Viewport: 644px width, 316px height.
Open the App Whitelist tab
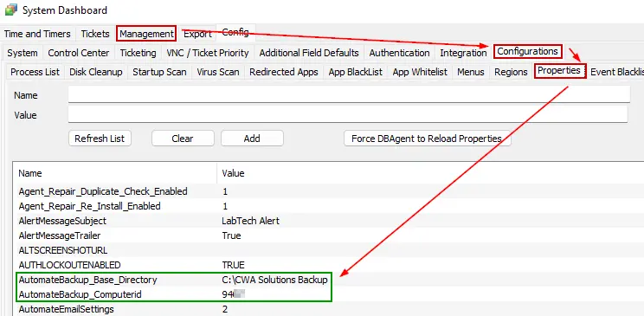pyautogui.click(x=420, y=72)
